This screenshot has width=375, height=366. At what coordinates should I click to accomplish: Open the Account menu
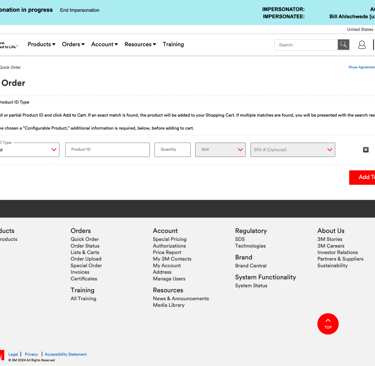point(104,44)
